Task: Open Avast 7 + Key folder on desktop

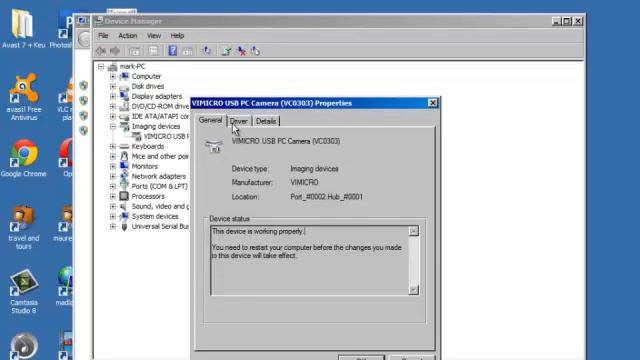Action: click(23, 29)
